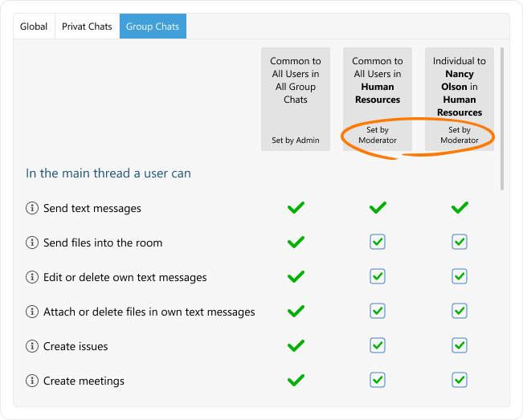Click the 'Send text messages' label
Viewport: 523px width, 420px height.
point(92,208)
